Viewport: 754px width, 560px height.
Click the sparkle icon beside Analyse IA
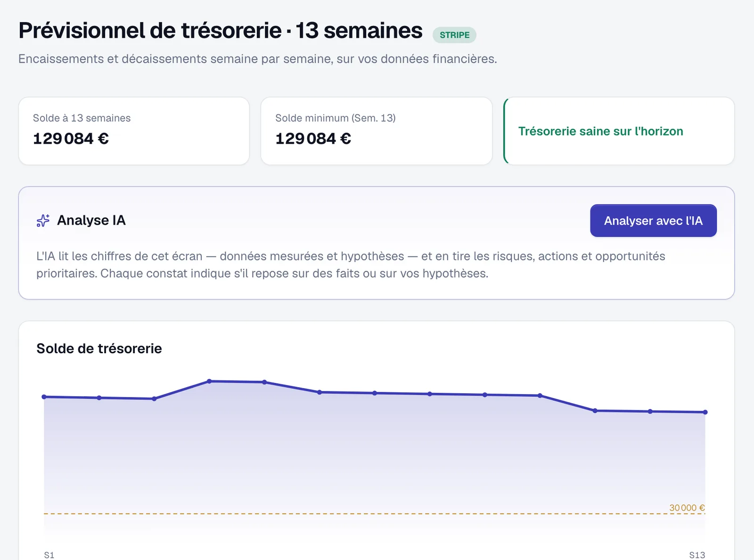(x=43, y=220)
